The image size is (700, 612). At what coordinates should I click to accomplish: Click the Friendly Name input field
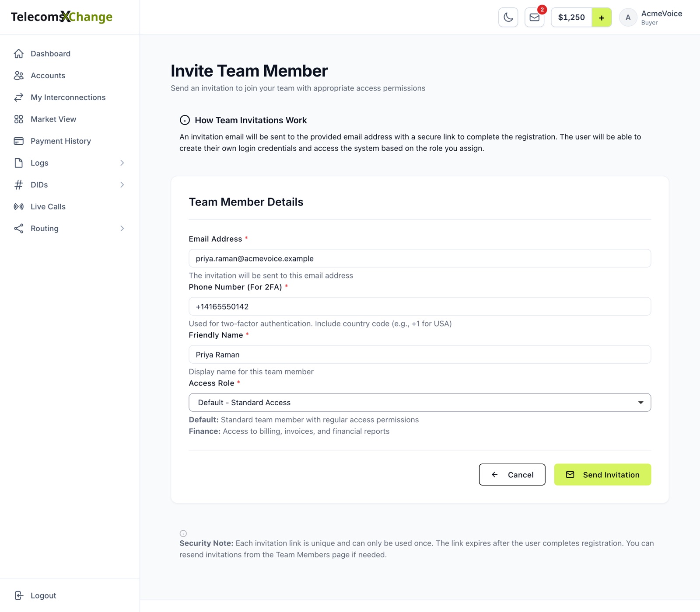[x=420, y=355]
